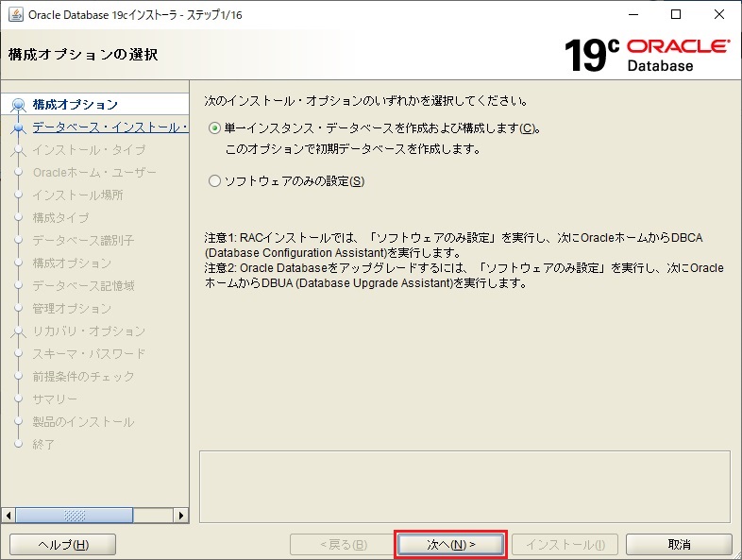Viewport: 742px width, 560px height.
Task: Click the 取消 button
Action: [679, 544]
